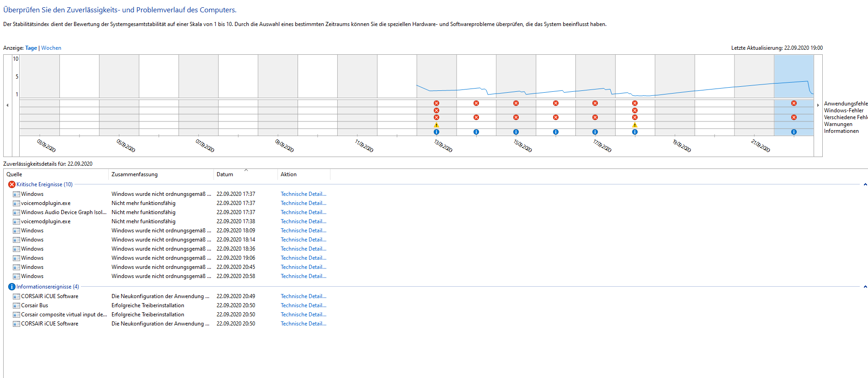Click the Informationen icon for 18.09.2020
This screenshot has width=868, height=378.
click(x=635, y=132)
